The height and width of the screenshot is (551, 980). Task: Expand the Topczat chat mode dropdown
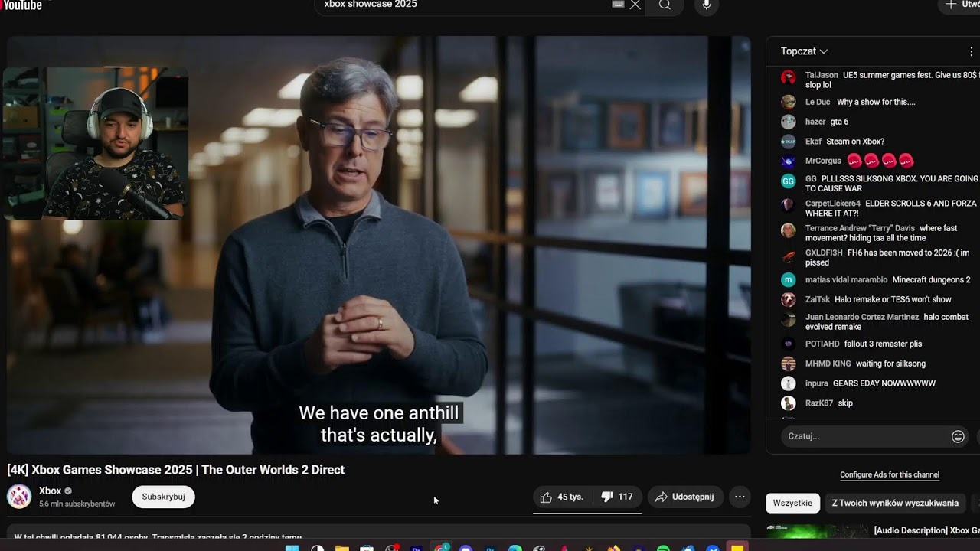pos(804,51)
